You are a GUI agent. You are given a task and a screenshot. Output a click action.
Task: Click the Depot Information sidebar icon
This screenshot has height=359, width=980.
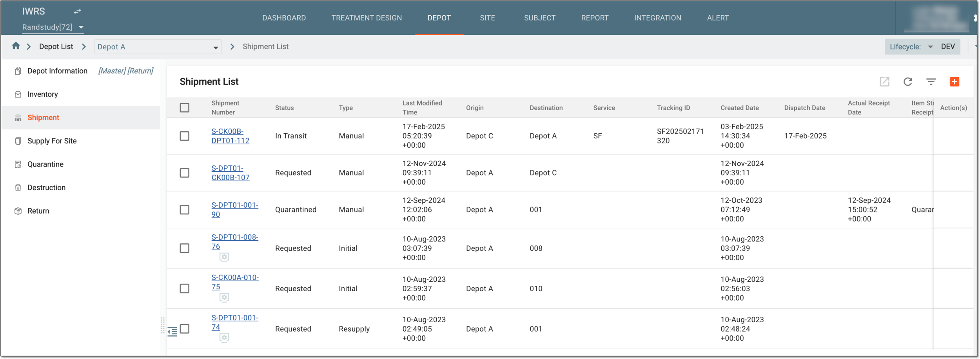[x=18, y=71]
